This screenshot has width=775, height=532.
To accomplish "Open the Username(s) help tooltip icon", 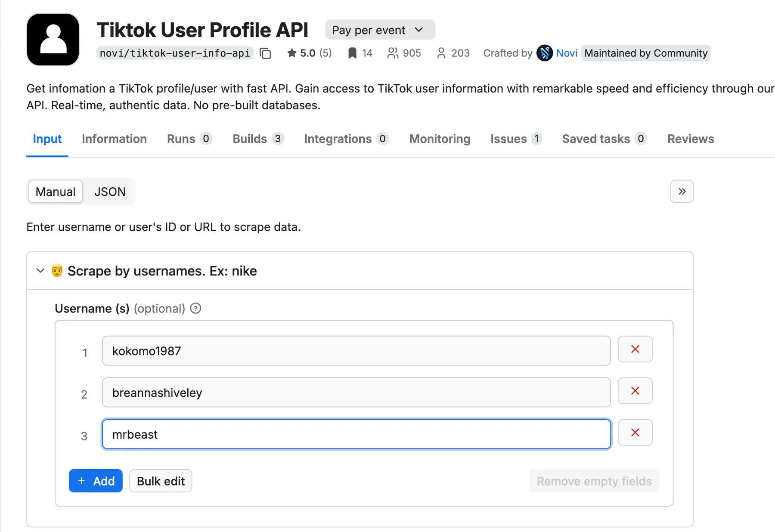I will [x=195, y=309].
